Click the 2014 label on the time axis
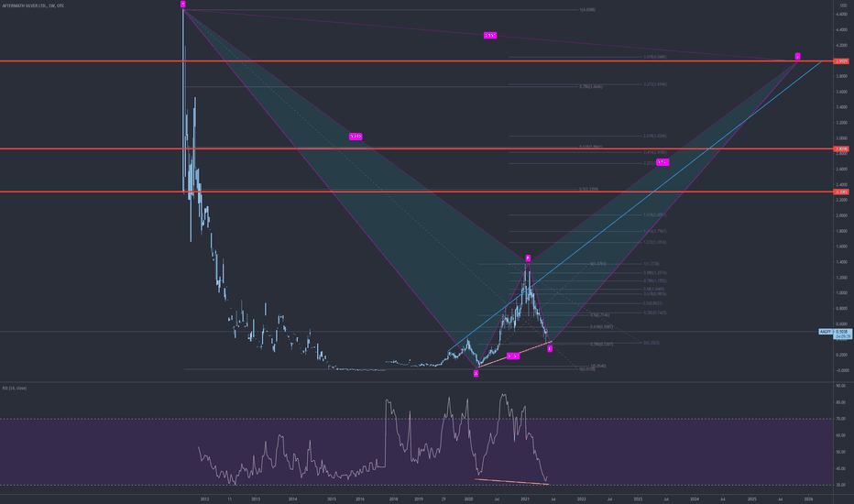Screen dimensions: 854x504 pyautogui.click(x=292, y=499)
